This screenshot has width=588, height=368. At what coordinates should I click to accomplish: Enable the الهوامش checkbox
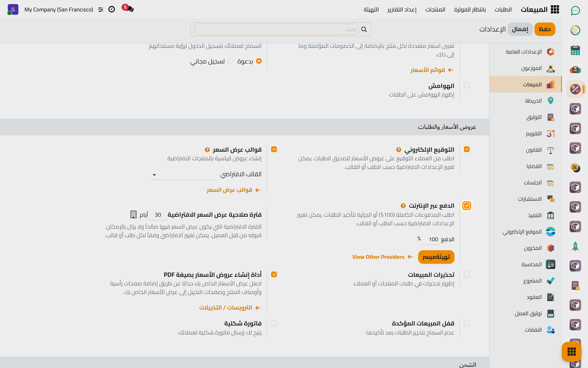coord(467,86)
